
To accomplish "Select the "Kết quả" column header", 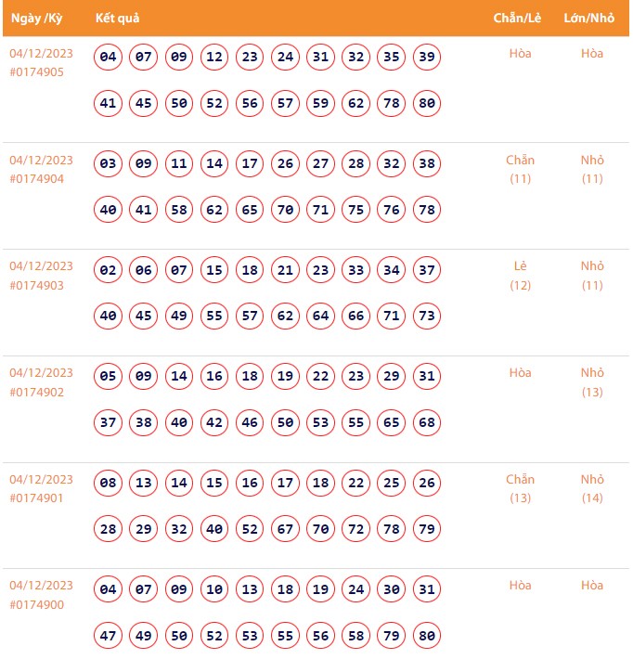I will pos(118,19).
